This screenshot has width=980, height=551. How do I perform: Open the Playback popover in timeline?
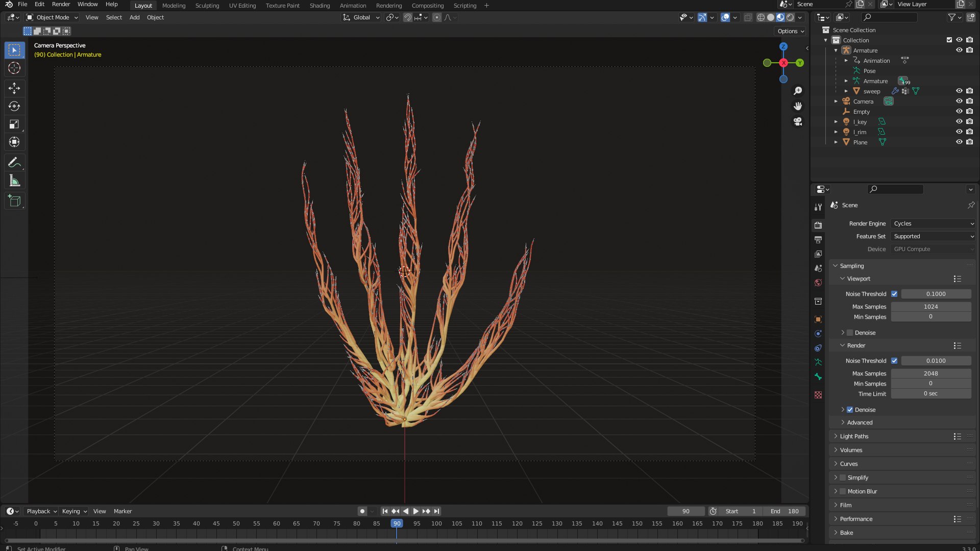click(41, 511)
